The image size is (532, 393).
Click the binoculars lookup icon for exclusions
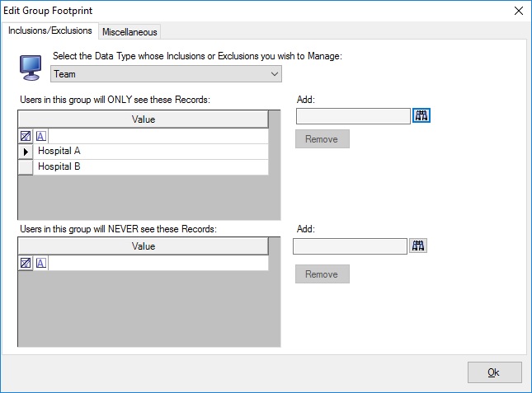pos(418,246)
